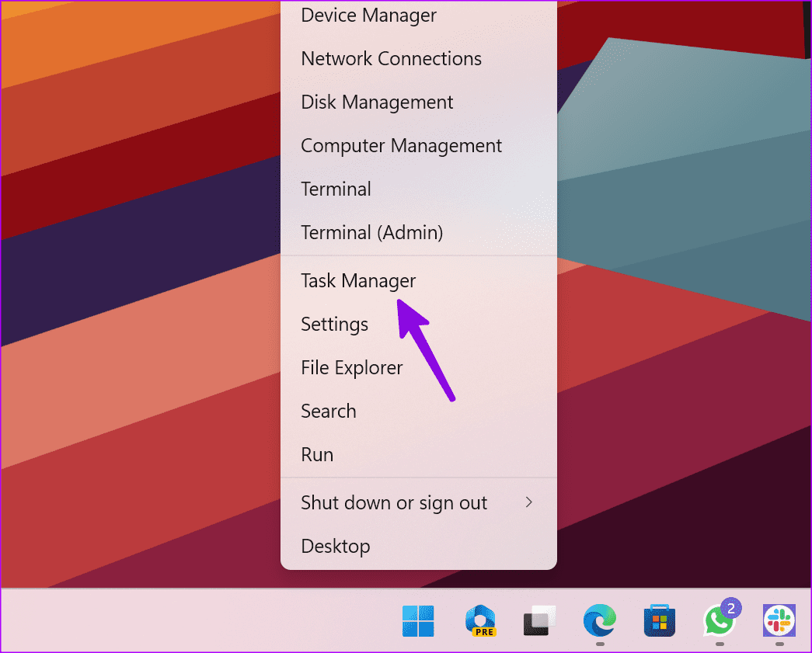
Task: Select Desktop from the menu
Action: point(336,546)
